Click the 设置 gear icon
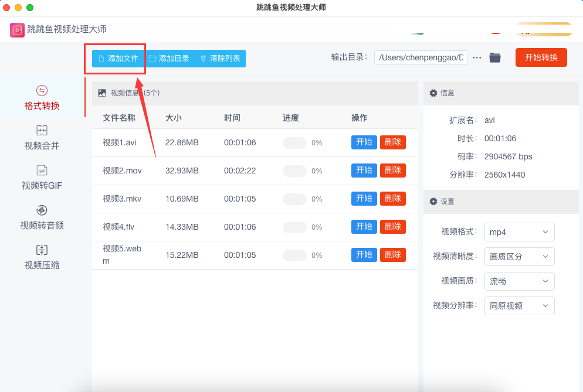 (x=433, y=202)
